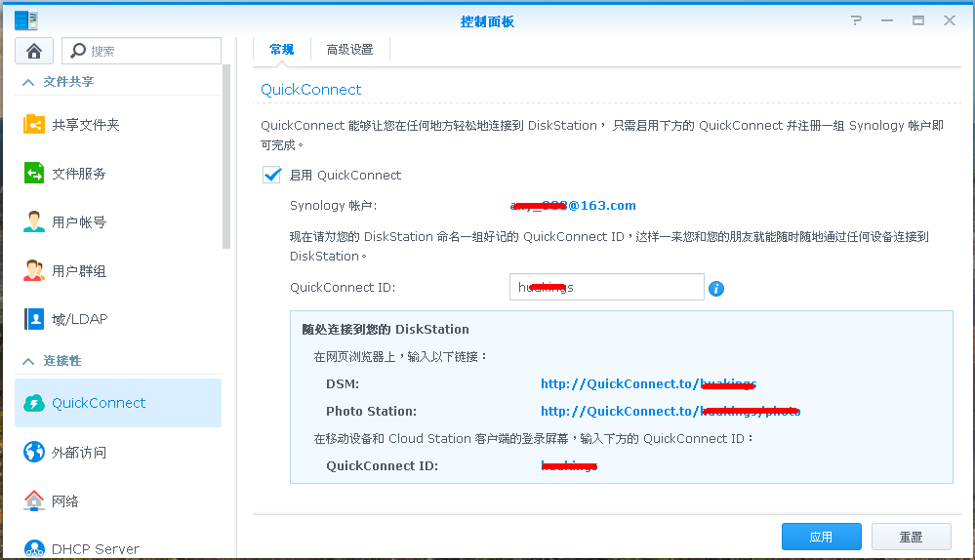Maximize the Control Panel window
975x560 pixels.
pos(918,20)
